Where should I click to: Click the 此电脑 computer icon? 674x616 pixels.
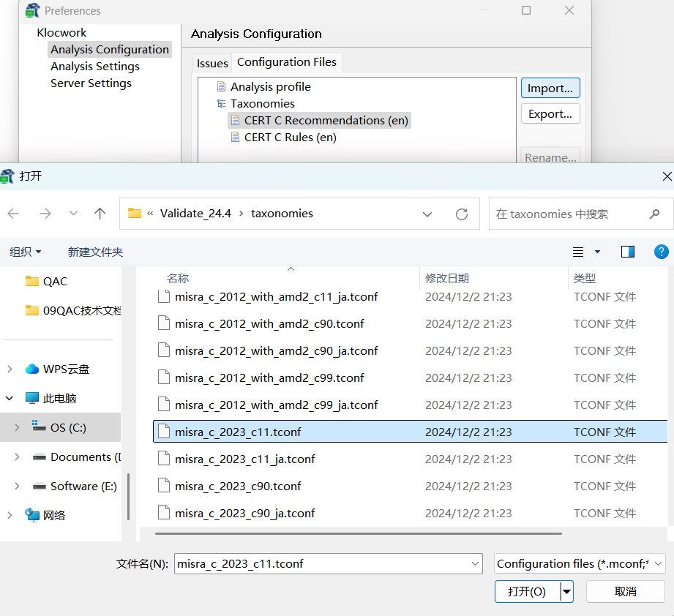point(31,398)
